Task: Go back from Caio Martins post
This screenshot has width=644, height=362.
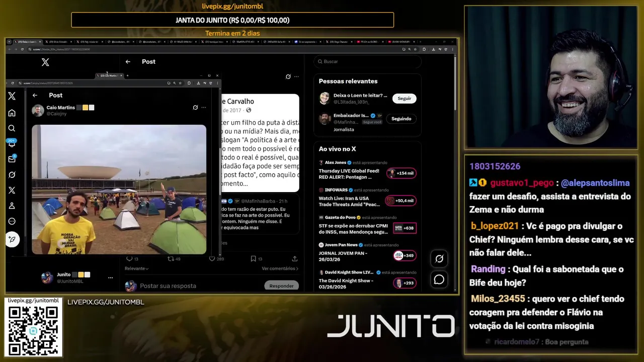Action: point(35,95)
